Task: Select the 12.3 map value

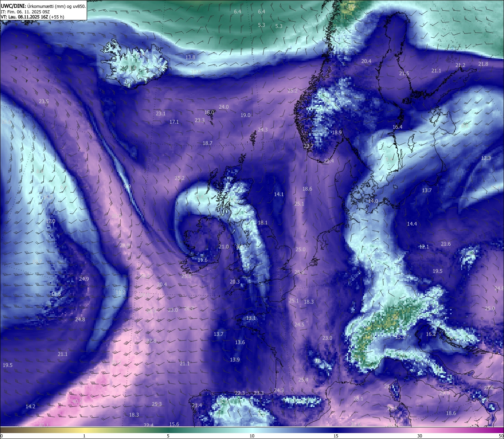Action: coord(486,158)
